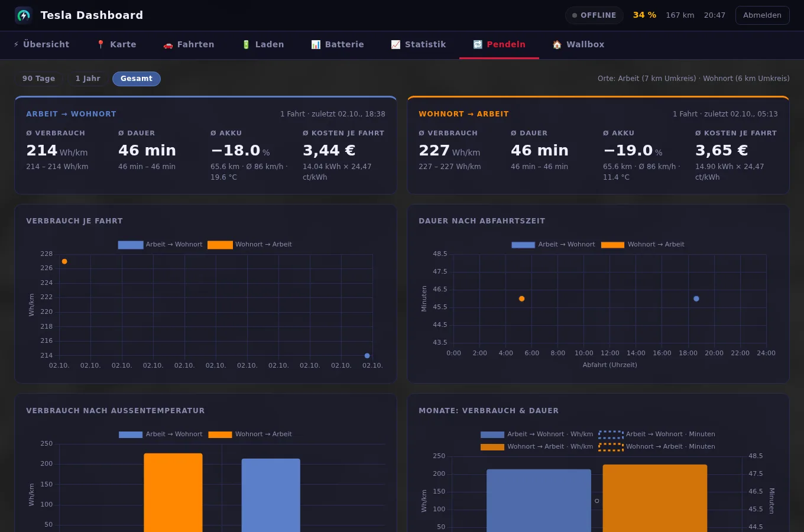Click the 167 km range text

click(680, 15)
